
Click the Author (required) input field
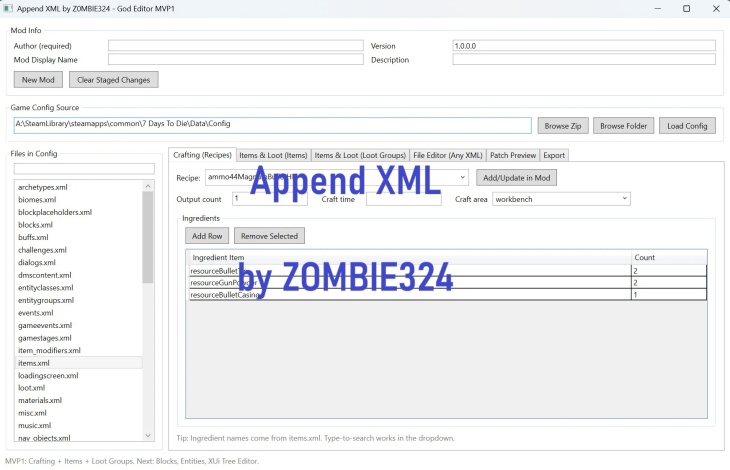pyautogui.click(x=236, y=46)
